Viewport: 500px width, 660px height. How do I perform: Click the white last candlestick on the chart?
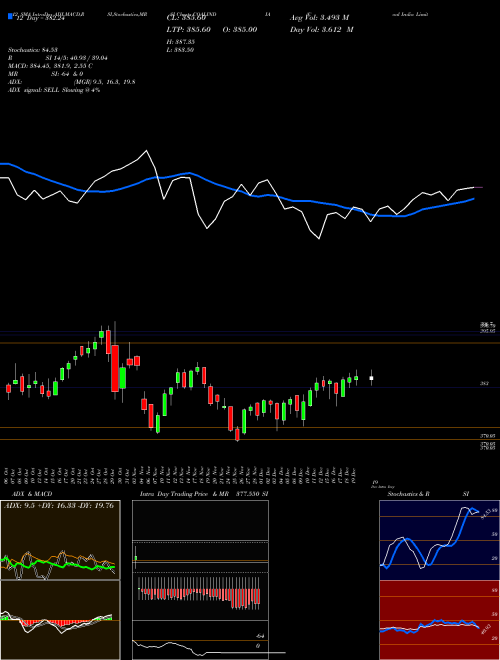click(371, 378)
